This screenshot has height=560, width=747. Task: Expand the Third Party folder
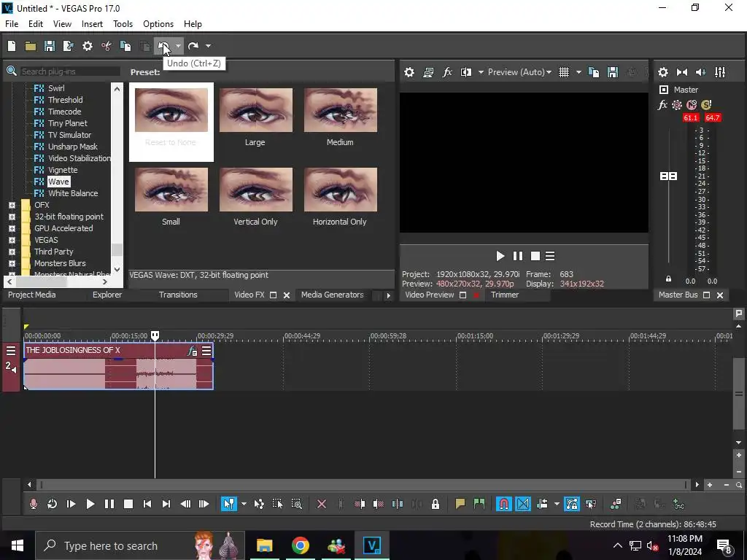(x=12, y=252)
